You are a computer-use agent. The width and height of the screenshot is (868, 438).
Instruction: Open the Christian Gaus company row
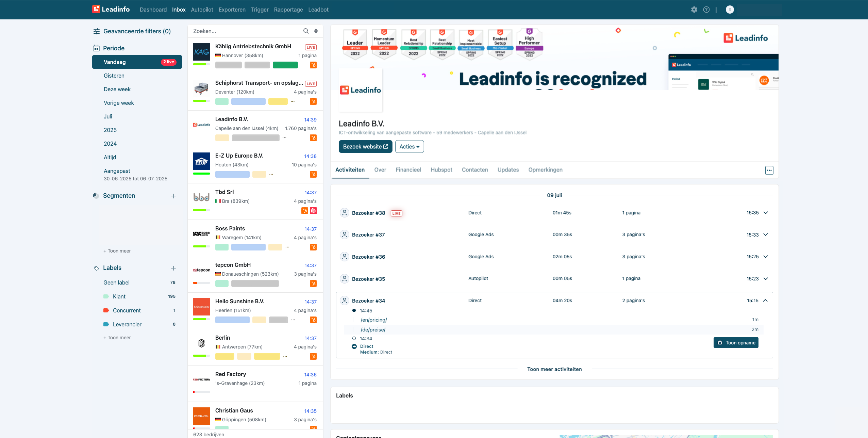[x=255, y=416]
